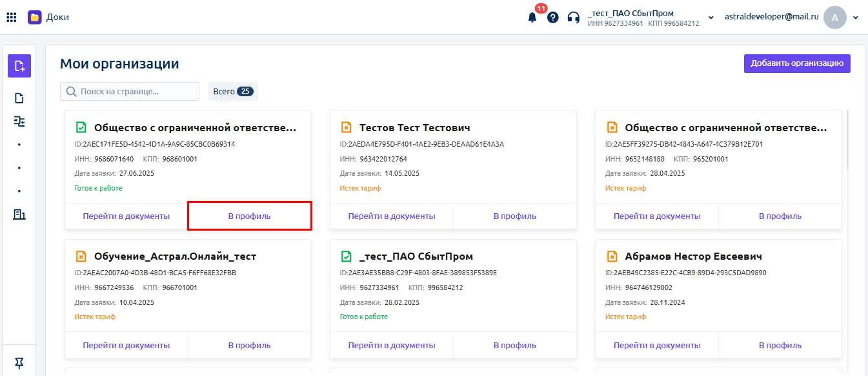Click the Доки folder logo icon

(34, 17)
